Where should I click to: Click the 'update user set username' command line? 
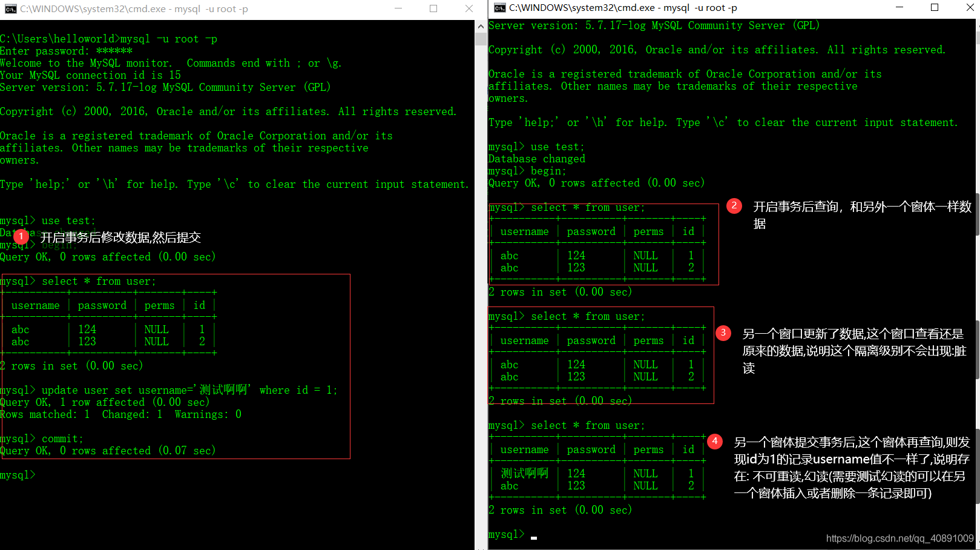pos(169,390)
